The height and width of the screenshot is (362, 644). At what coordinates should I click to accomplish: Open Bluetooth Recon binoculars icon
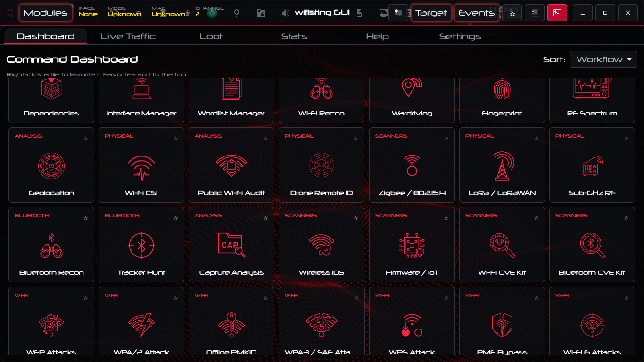point(51,246)
